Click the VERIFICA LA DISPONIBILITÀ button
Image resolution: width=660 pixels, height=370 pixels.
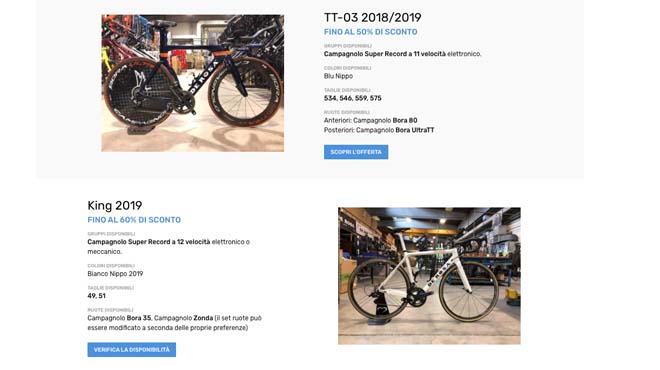coord(132,350)
